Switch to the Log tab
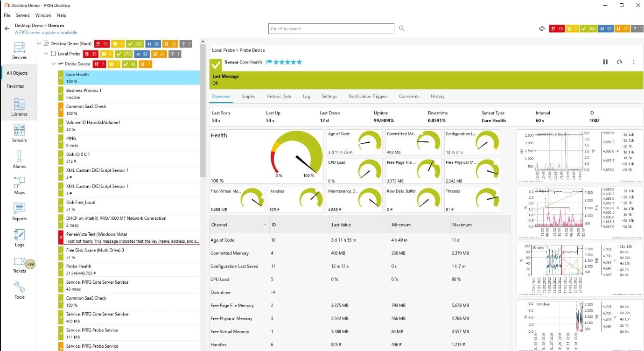Image resolution: width=644 pixels, height=351 pixels. tap(306, 96)
